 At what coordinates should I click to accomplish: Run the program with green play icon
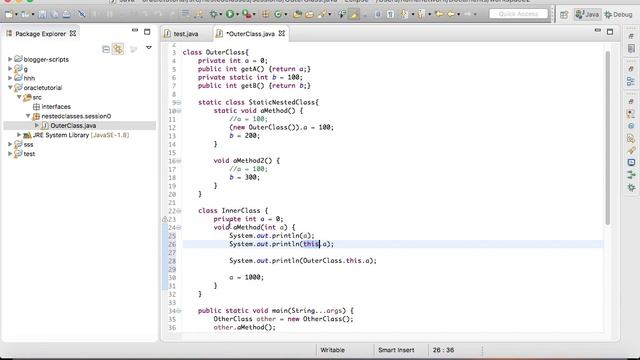(230, 14)
